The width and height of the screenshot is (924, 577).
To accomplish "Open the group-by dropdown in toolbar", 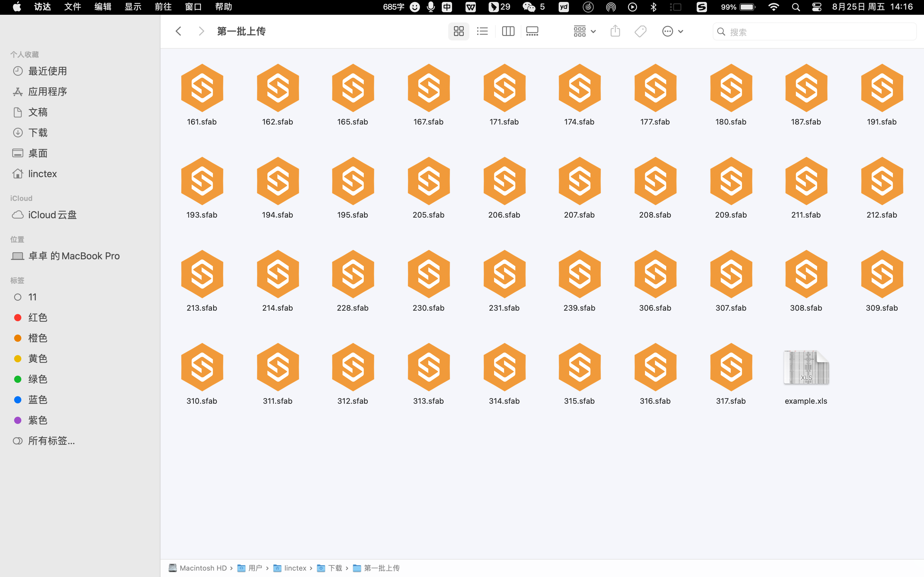I will 584,31.
